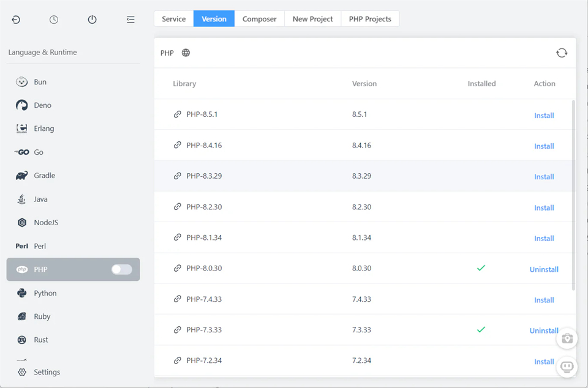588x388 pixels.
Task: Open the floating robot assistant button
Action: 567,367
